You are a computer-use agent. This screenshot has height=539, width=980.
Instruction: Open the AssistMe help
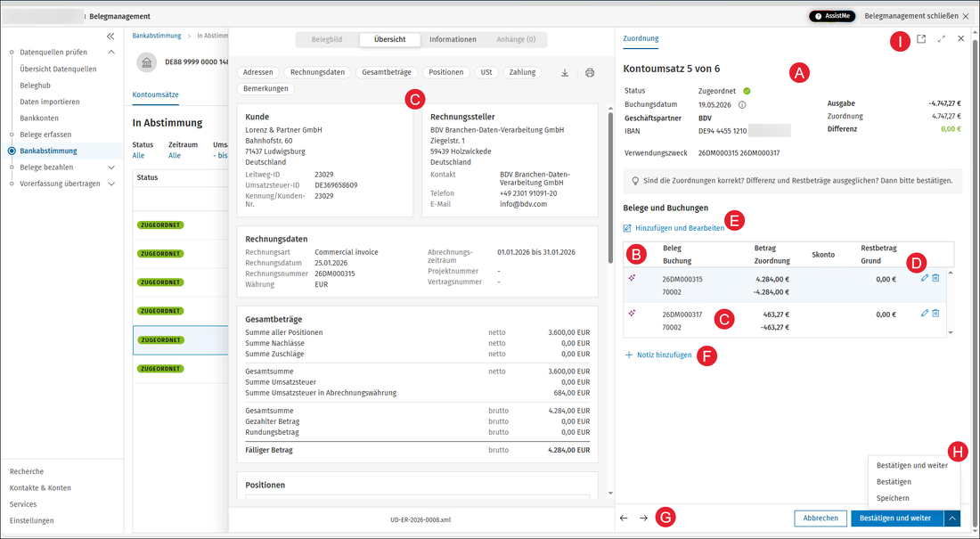point(832,16)
